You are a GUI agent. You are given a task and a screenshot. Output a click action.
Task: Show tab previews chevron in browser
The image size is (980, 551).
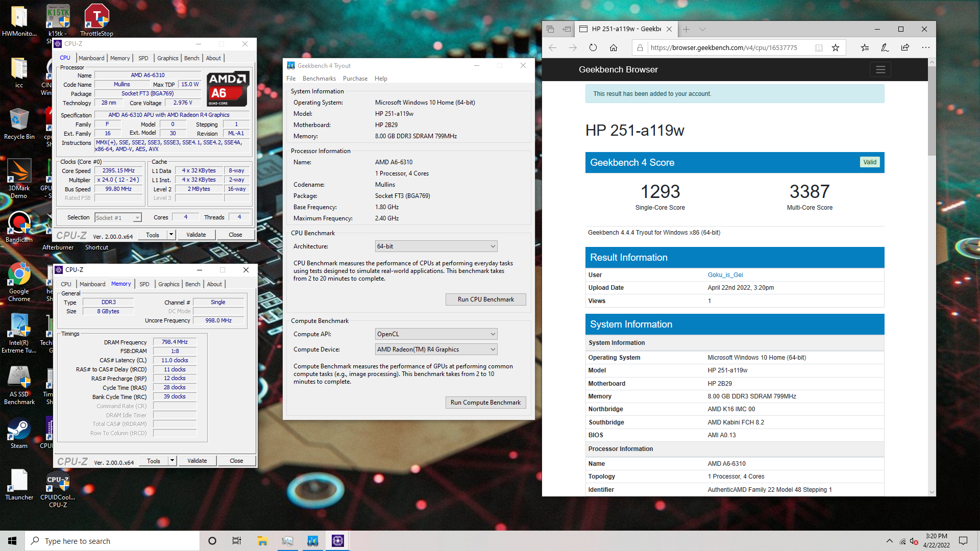coord(702,29)
